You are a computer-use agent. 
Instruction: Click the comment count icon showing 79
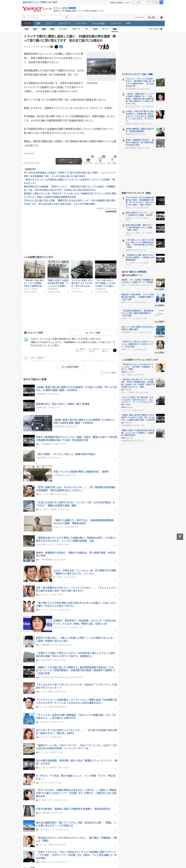click(43, 47)
